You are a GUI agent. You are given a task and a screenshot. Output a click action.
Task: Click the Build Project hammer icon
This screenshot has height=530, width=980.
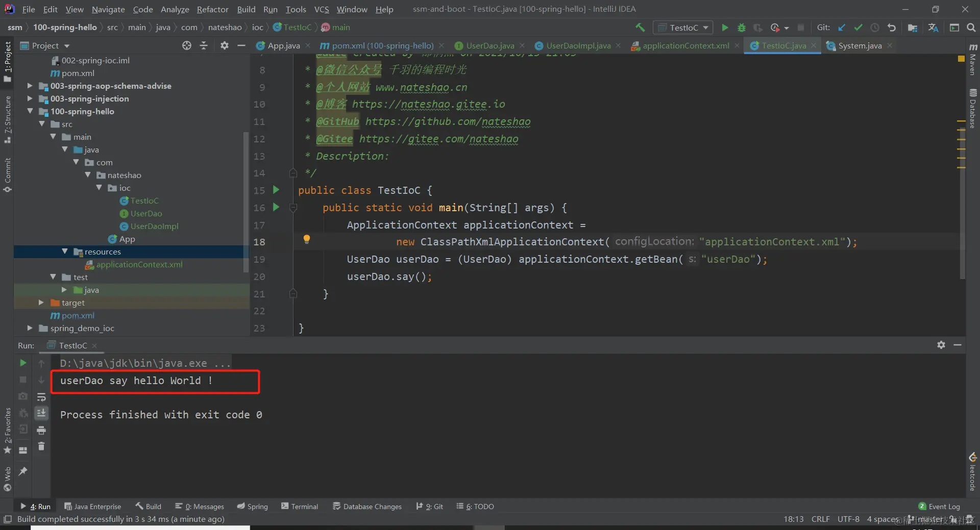coord(640,28)
